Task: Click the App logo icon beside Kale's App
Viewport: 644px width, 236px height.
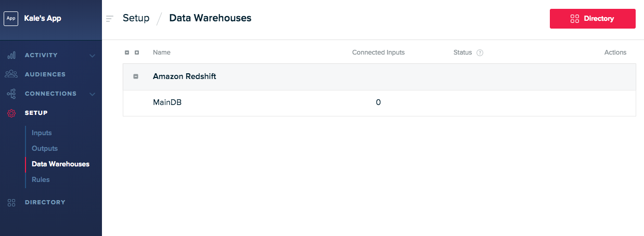Action: 11,18
